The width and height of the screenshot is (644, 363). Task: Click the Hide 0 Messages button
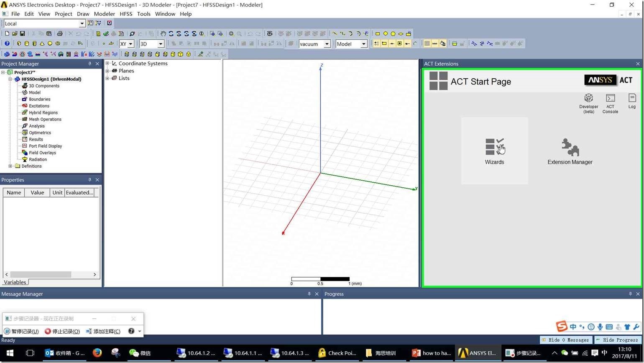tap(566, 340)
